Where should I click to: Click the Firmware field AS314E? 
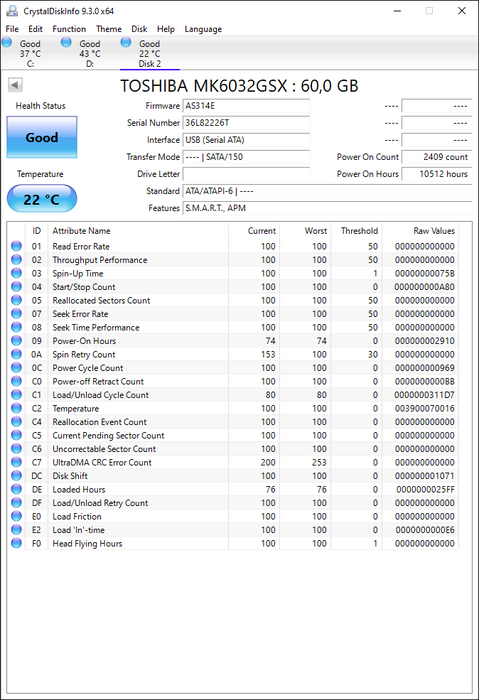point(246,106)
